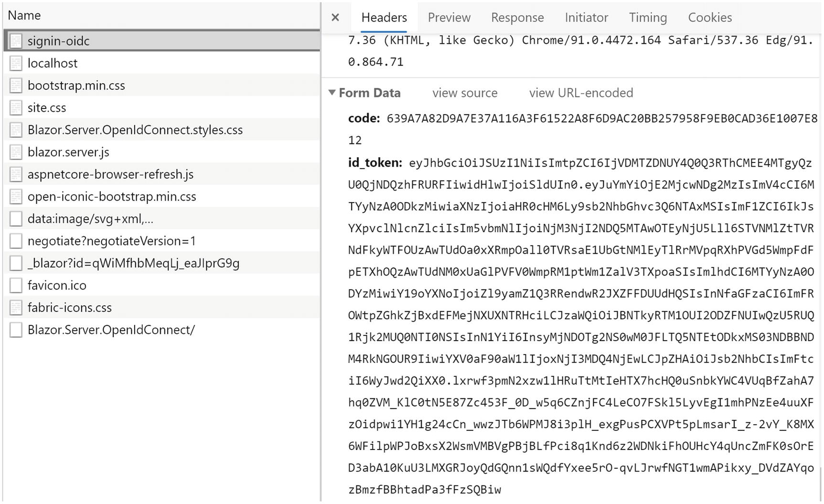This screenshot has width=824, height=504.
Task: Select the negotiate?negotiateVersion=1 request
Action: [112, 241]
